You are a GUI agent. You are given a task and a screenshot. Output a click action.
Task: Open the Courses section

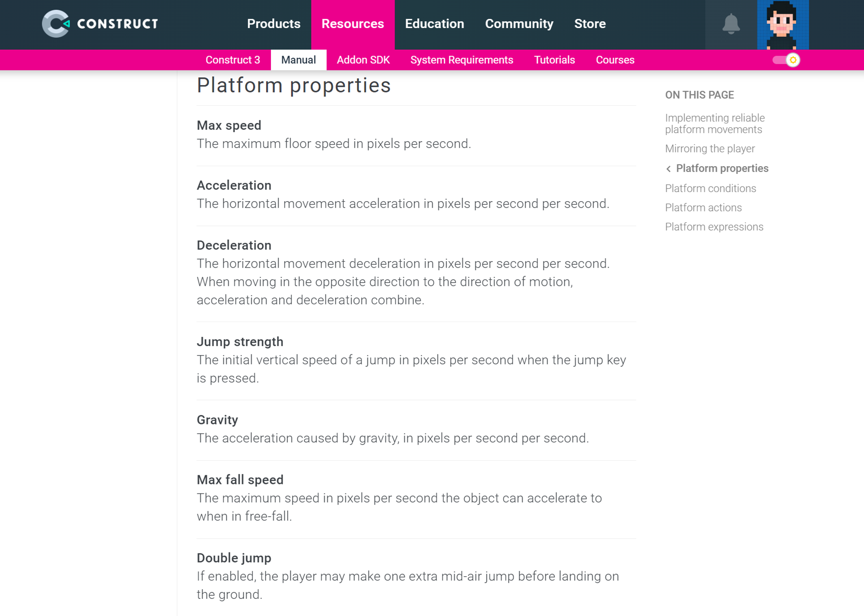point(615,60)
